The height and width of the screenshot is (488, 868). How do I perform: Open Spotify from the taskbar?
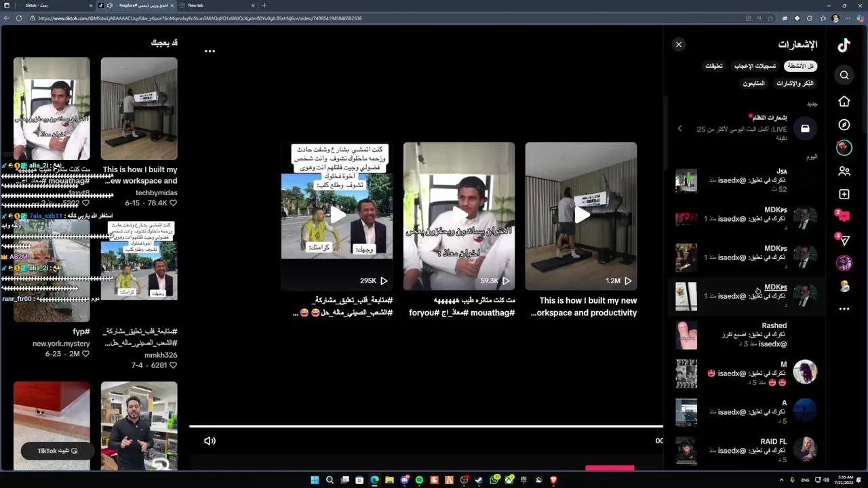[x=419, y=480]
